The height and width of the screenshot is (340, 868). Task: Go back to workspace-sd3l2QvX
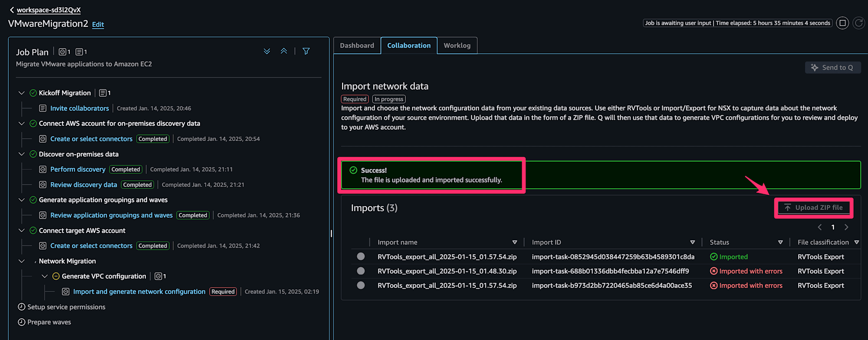(x=49, y=10)
